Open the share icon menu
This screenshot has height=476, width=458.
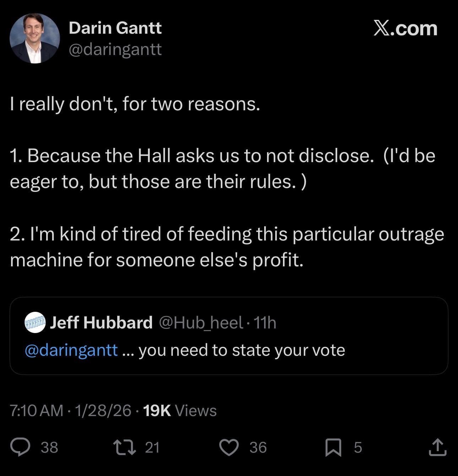(437, 447)
